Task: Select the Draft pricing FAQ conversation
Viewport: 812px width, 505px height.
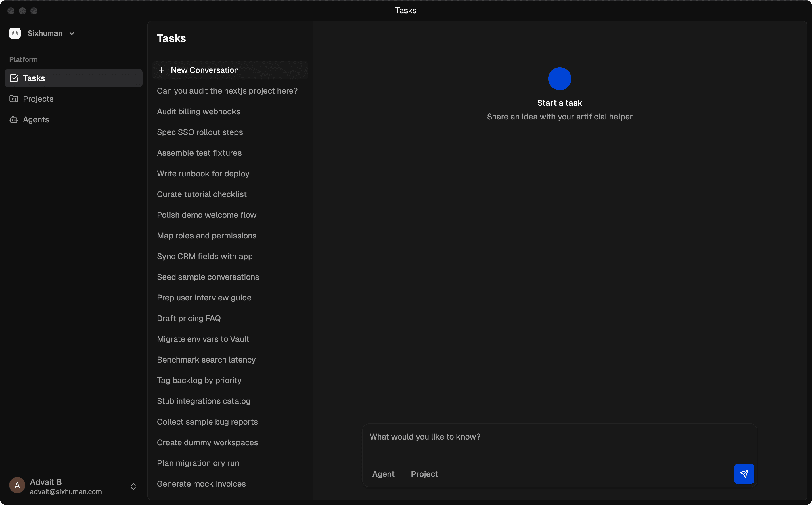Action: click(189, 318)
